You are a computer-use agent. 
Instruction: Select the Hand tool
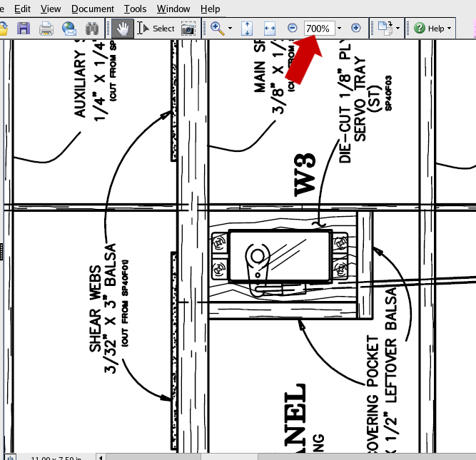click(x=123, y=29)
